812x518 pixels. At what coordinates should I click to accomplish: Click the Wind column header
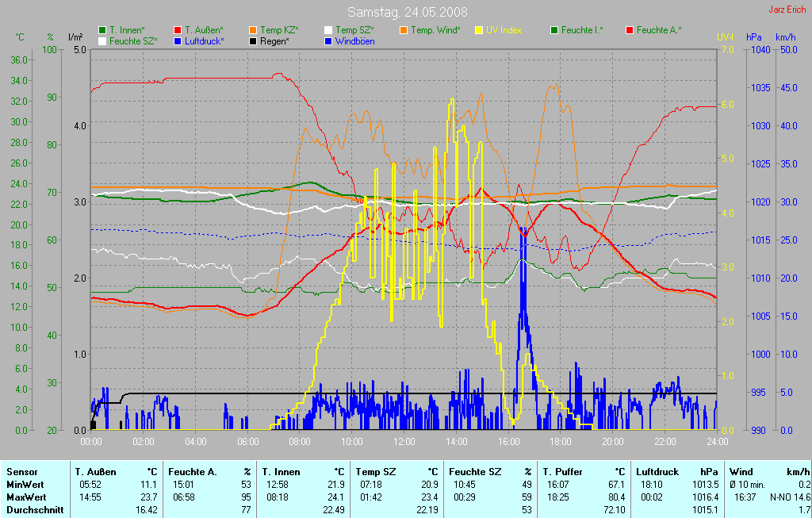point(741,472)
